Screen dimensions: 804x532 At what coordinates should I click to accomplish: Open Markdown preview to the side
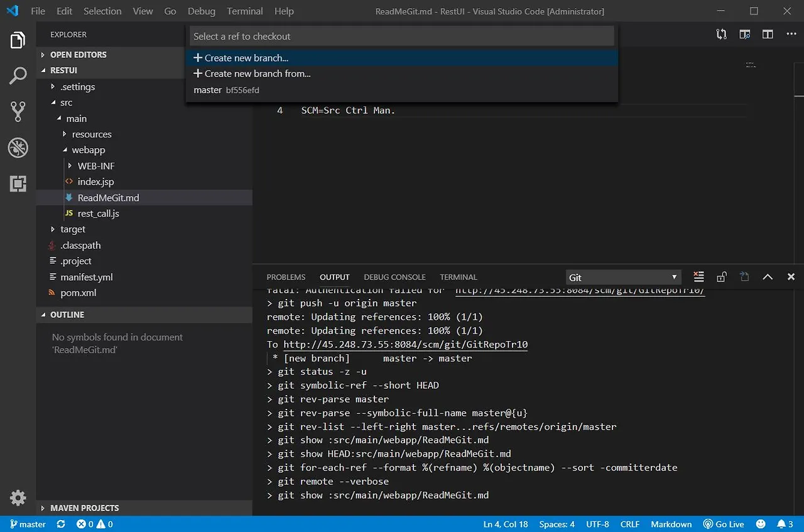point(745,35)
